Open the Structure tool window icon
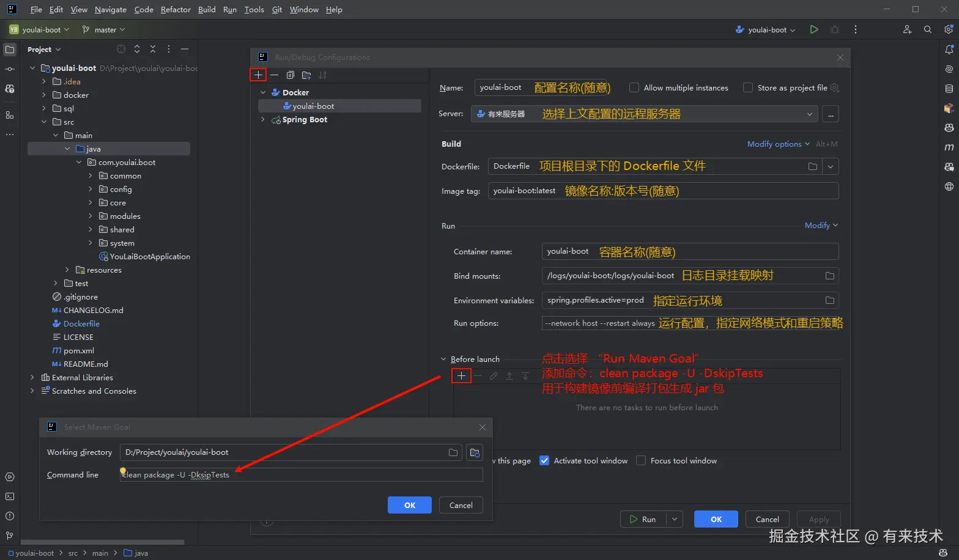 click(x=10, y=115)
